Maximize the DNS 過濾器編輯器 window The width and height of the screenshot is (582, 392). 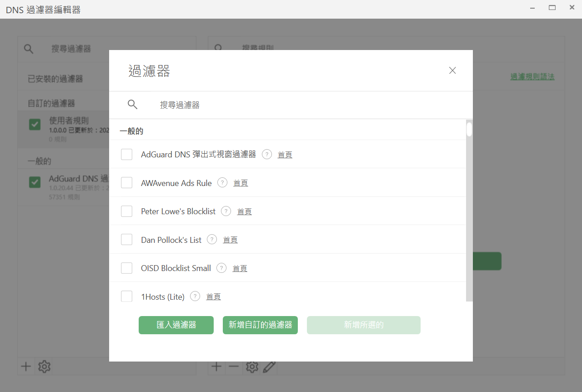coord(552,8)
